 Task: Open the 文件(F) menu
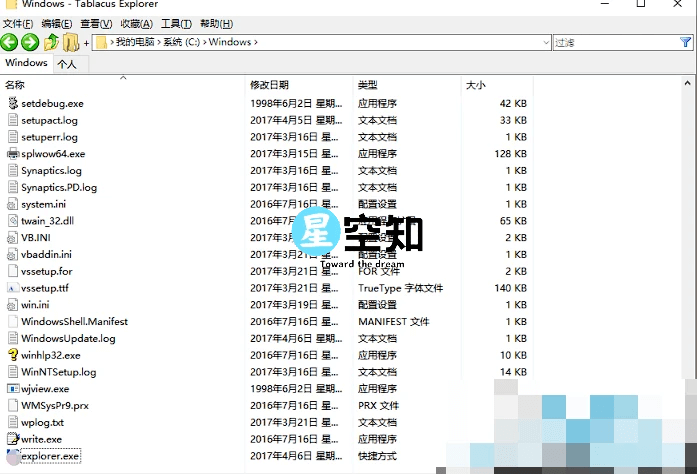(x=18, y=24)
